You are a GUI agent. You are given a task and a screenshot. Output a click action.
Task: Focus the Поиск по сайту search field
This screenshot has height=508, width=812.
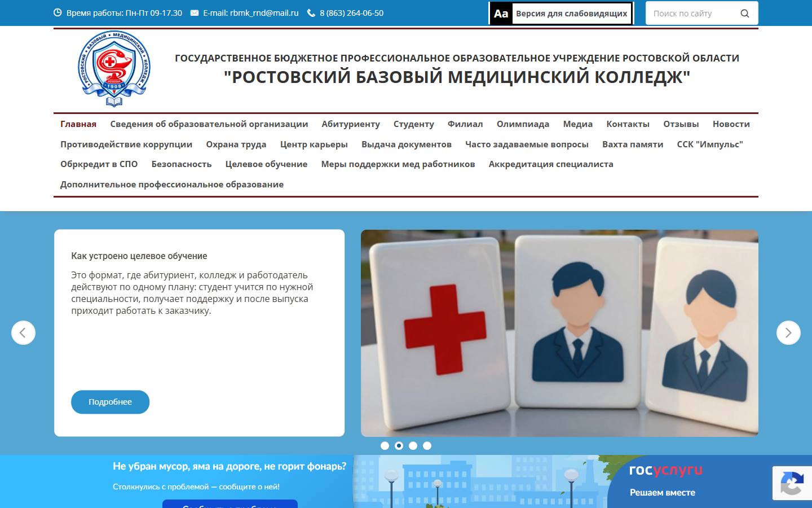point(701,14)
